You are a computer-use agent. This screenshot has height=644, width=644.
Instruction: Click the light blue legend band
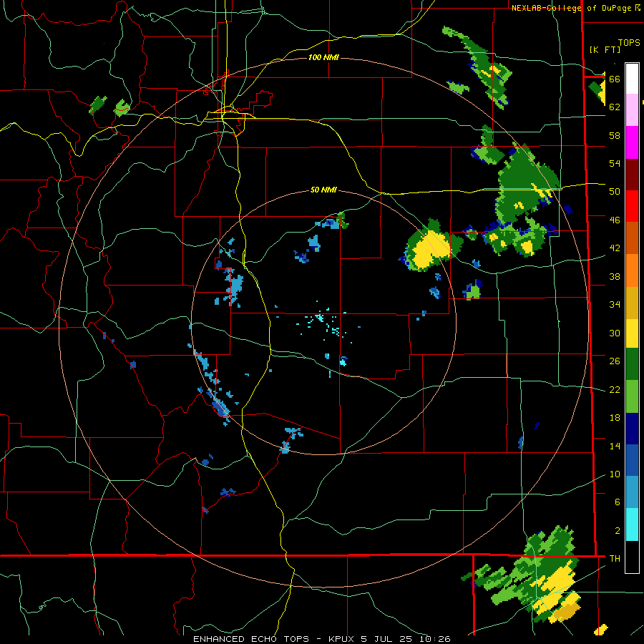click(x=632, y=492)
